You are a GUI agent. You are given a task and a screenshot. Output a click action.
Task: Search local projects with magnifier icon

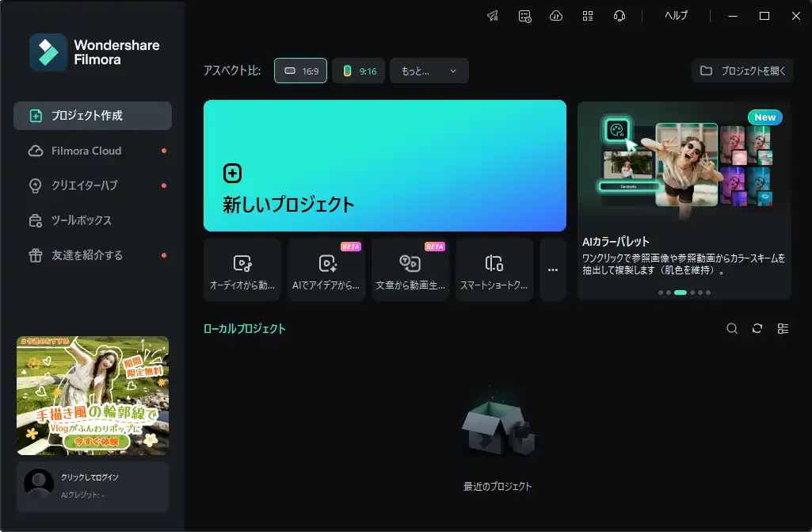[732, 328]
